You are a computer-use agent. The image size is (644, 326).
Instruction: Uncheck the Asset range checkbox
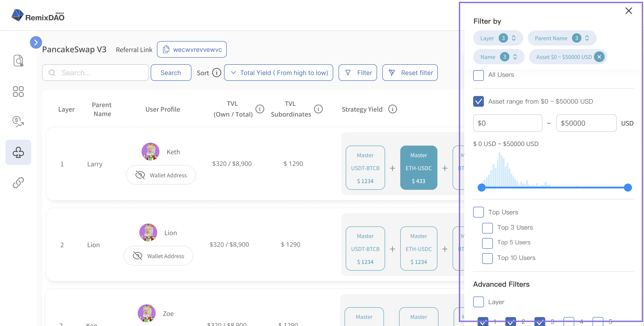point(478,101)
